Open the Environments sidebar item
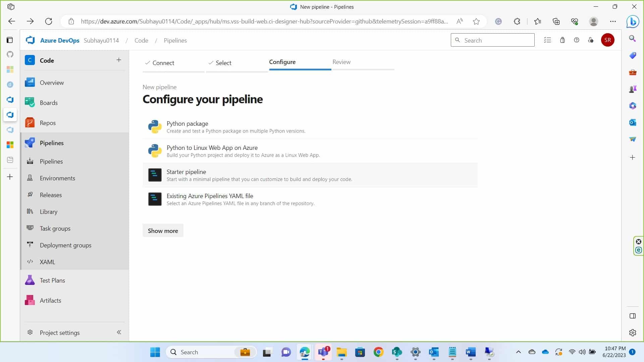The width and height of the screenshot is (644, 362). point(57,178)
